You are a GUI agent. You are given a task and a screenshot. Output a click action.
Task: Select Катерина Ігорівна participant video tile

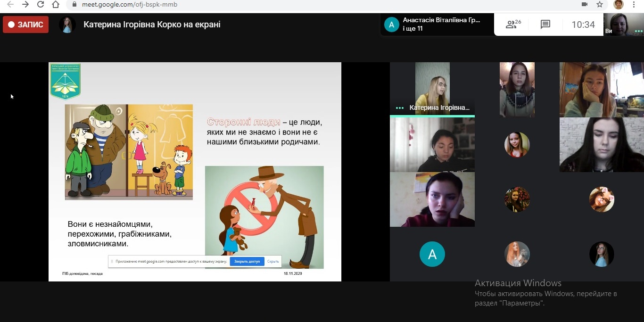[432, 89]
